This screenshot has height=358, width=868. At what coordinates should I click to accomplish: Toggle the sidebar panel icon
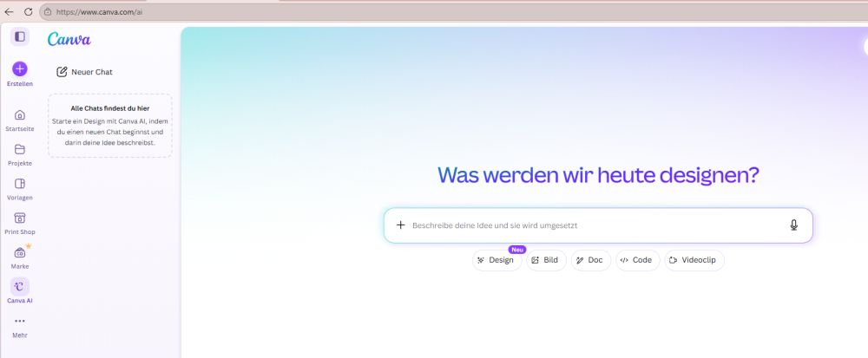pyautogui.click(x=20, y=36)
